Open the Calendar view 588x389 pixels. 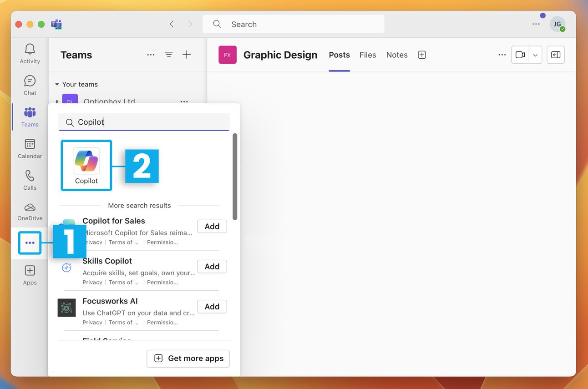pos(30,149)
